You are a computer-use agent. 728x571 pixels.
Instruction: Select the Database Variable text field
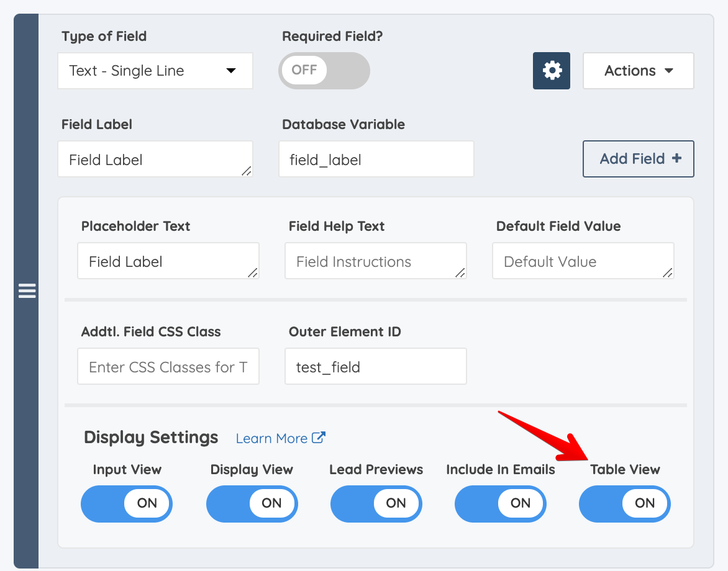[x=376, y=159]
